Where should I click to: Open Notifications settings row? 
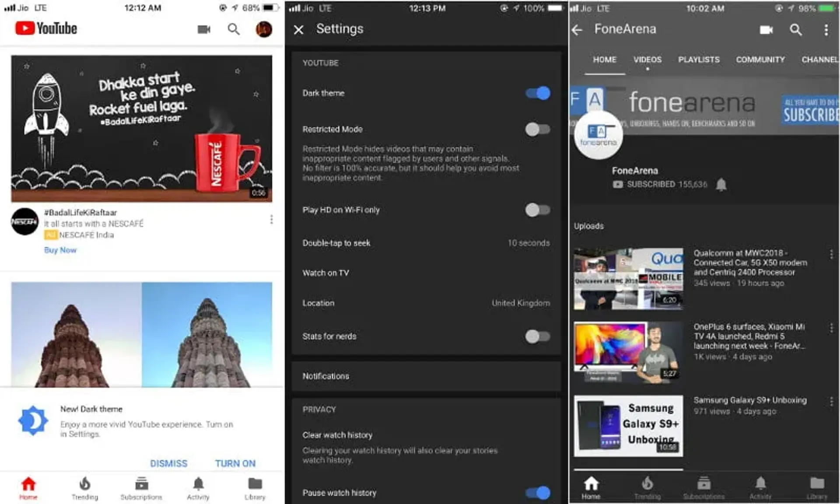[426, 376]
